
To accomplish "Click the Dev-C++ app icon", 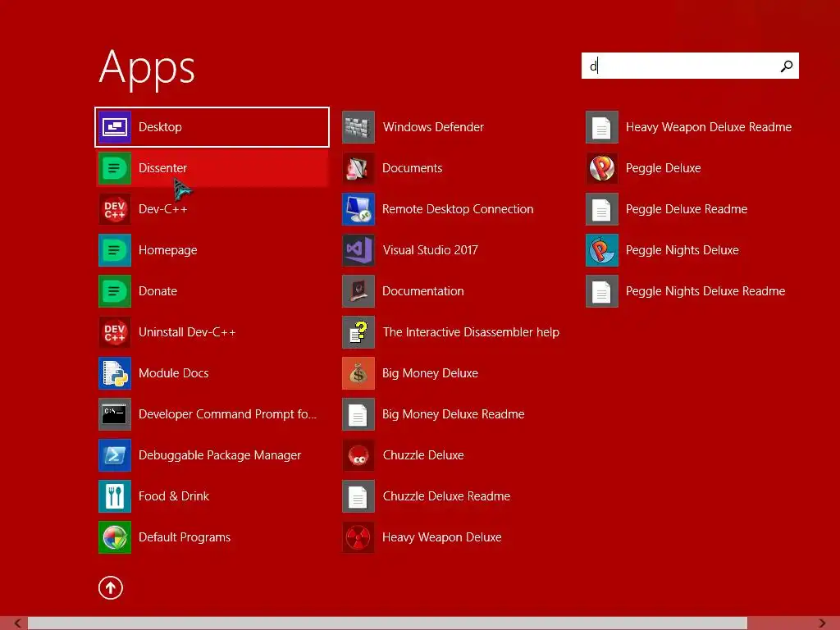I will click(x=115, y=209).
